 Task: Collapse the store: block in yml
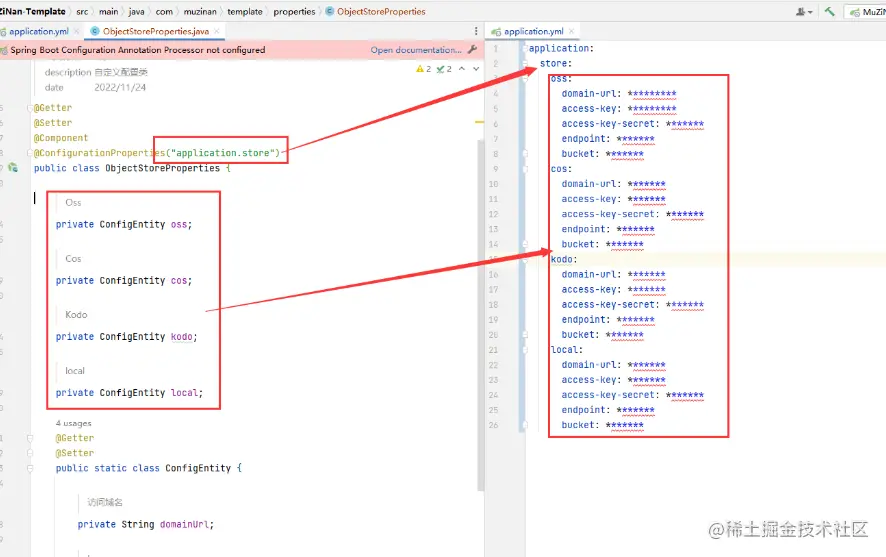(x=525, y=63)
